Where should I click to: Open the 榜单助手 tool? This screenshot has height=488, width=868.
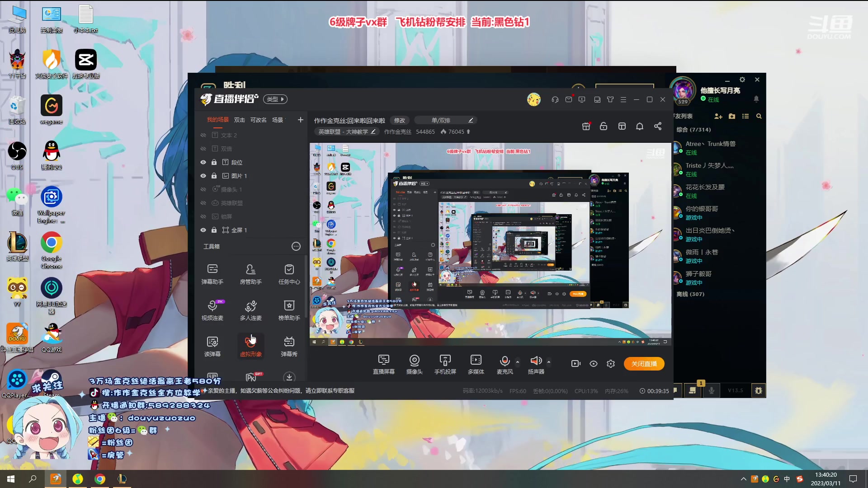(289, 310)
